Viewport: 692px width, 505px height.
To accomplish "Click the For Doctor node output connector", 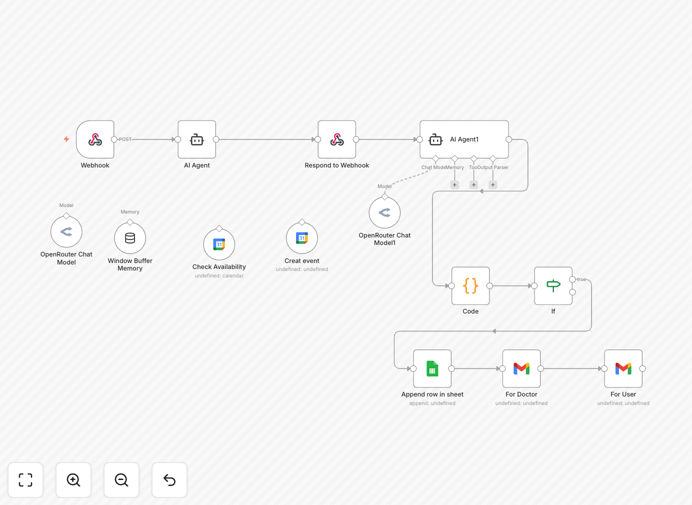I will coord(540,369).
